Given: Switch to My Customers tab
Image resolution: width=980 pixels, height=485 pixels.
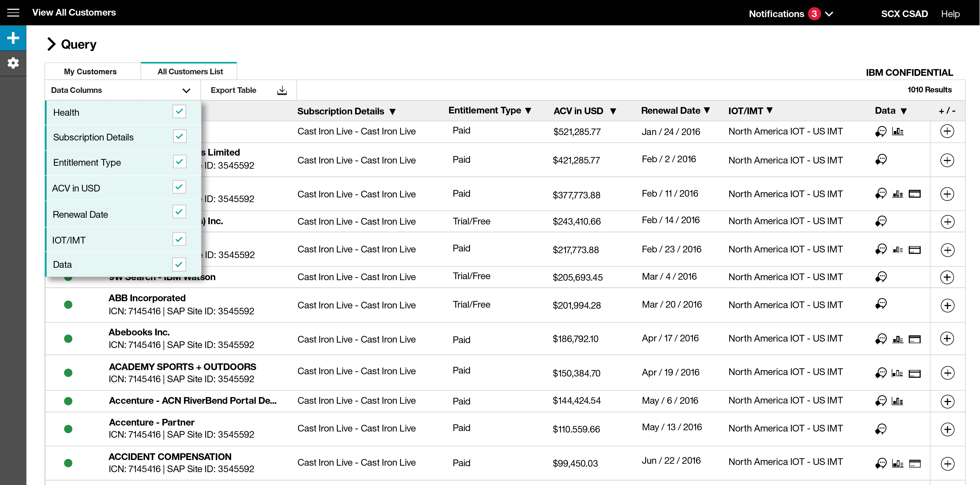Looking at the screenshot, I should [x=90, y=71].
